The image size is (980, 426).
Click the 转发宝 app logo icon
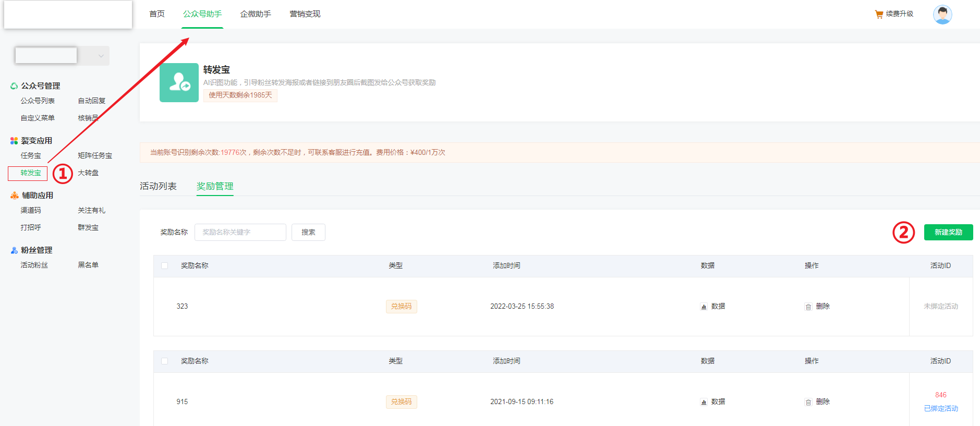[179, 82]
